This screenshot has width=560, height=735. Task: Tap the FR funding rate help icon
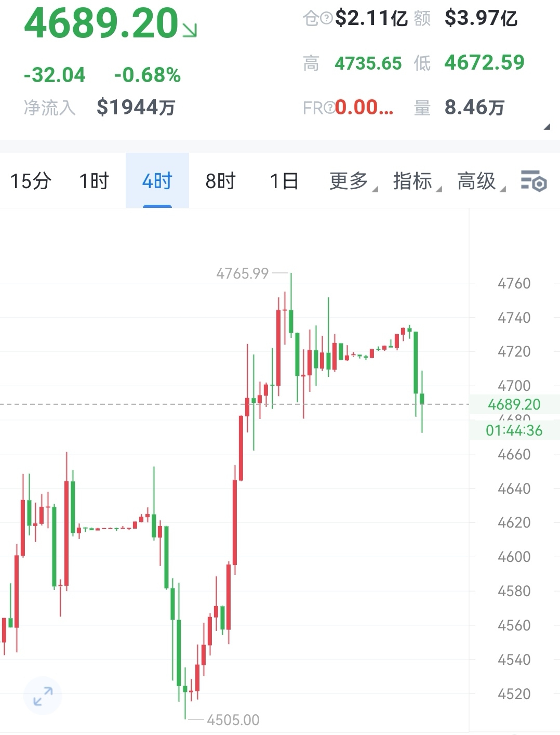(329, 108)
